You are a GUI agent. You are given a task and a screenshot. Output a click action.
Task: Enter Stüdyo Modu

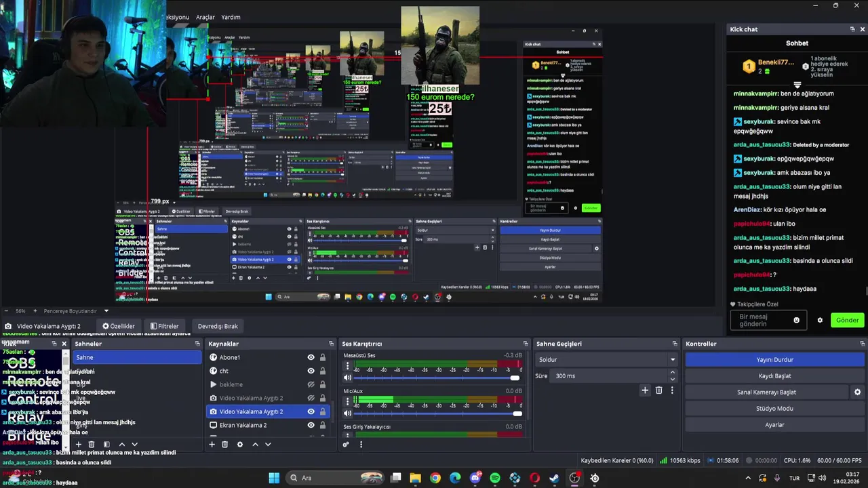(x=774, y=409)
